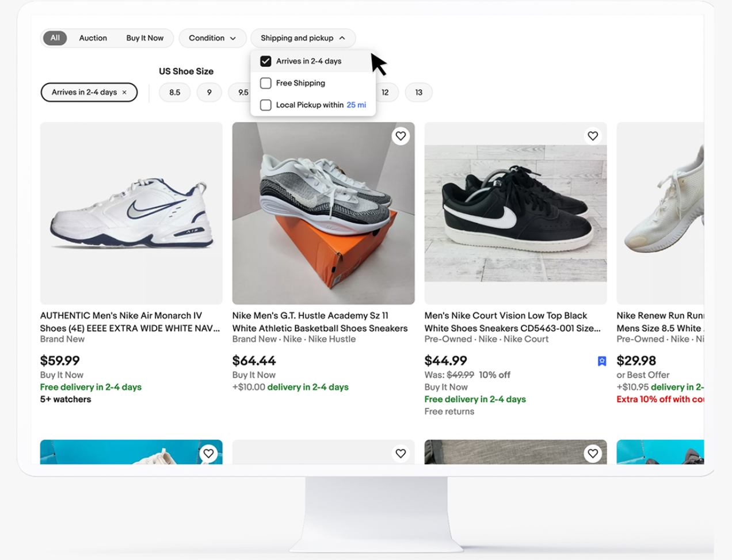Open the G.T. Hustle Academy shoe photo
The height and width of the screenshot is (560, 732).
pos(323,213)
